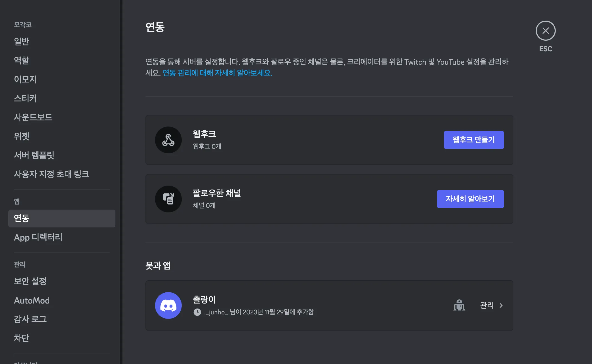Expand 촐랑이 with the chevron arrow
Viewport: 592px width, 364px height.
501,305
